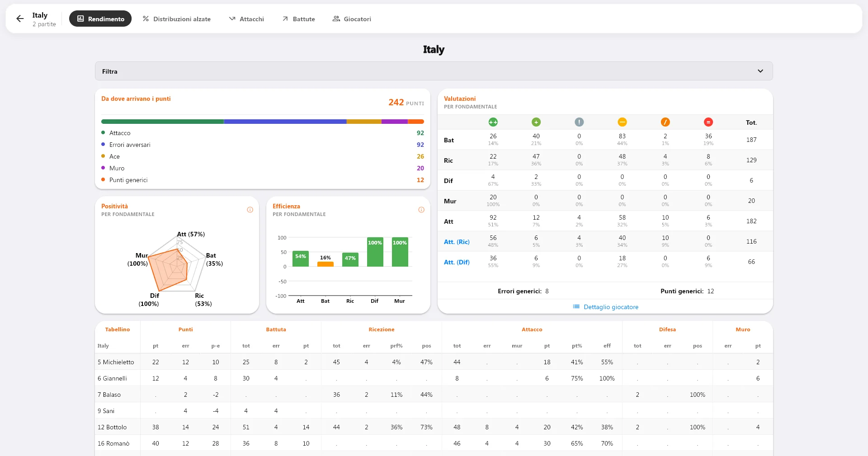Image resolution: width=868 pixels, height=456 pixels.
Task: Click the yellow minus rating icon
Action: (x=622, y=122)
